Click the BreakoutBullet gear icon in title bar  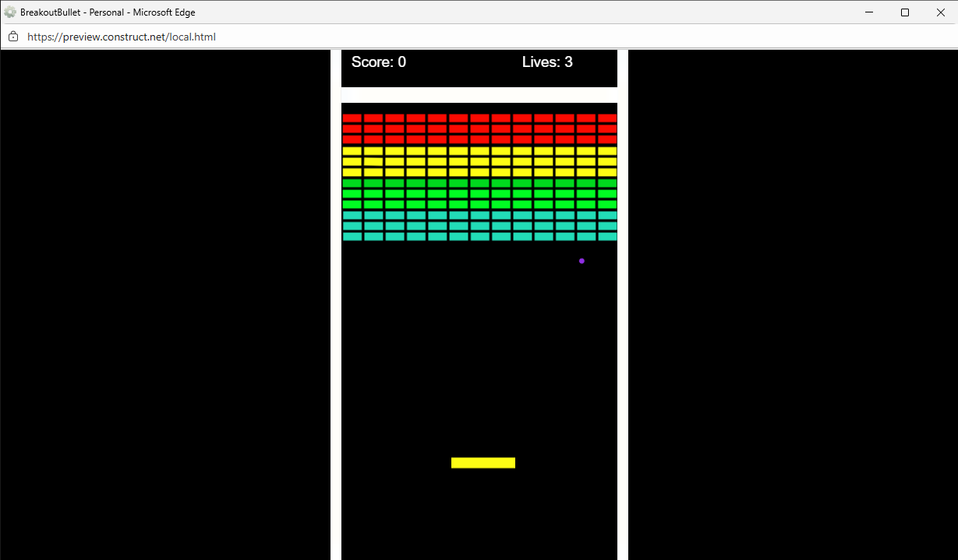click(10, 12)
